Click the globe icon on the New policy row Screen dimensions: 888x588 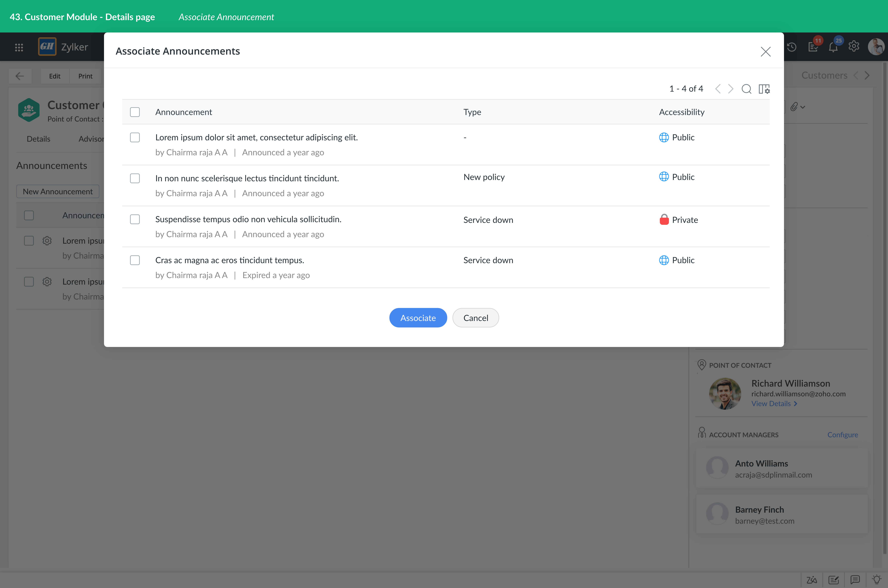(664, 177)
